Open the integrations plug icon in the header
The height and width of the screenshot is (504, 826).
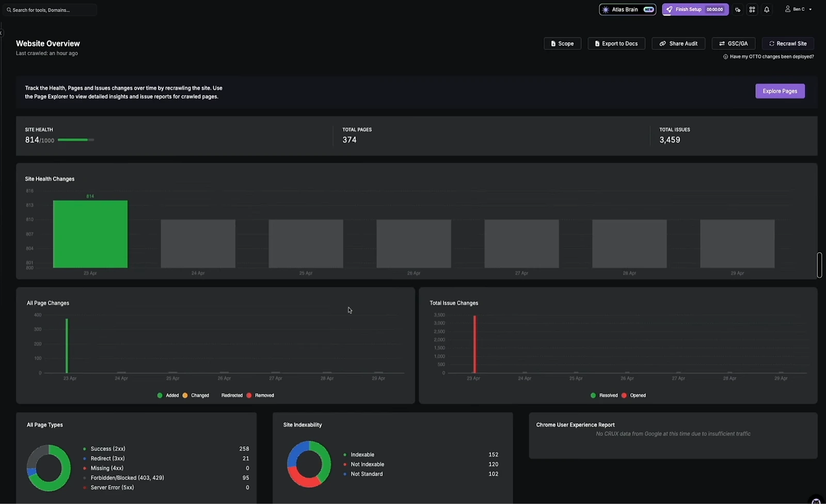pos(738,10)
